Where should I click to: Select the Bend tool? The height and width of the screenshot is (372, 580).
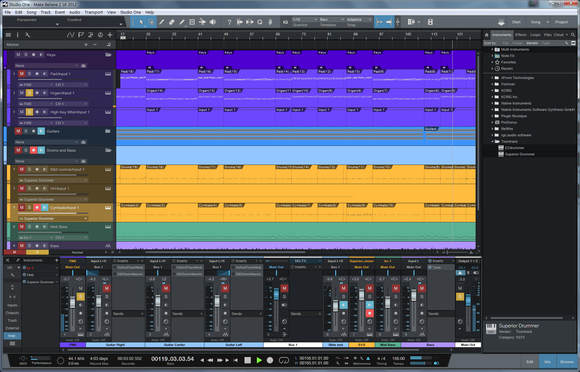(x=202, y=22)
